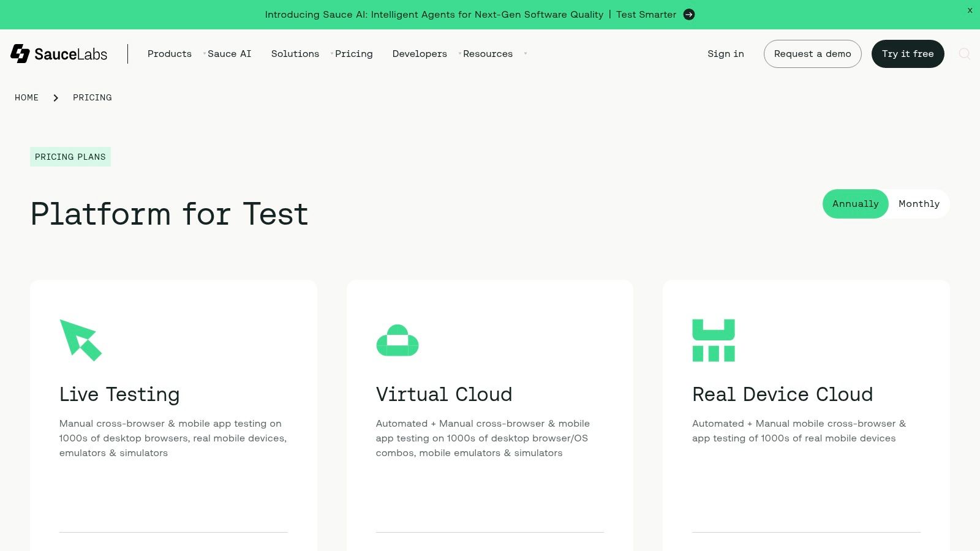Image resolution: width=980 pixels, height=551 pixels.
Task: Click the Virtual Cloud icon
Action: [397, 340]
